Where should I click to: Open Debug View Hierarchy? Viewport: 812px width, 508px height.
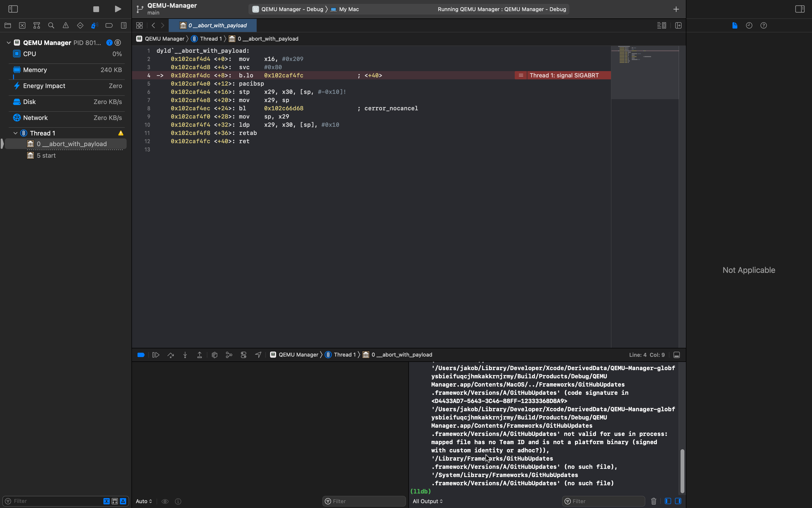[215, 355]
